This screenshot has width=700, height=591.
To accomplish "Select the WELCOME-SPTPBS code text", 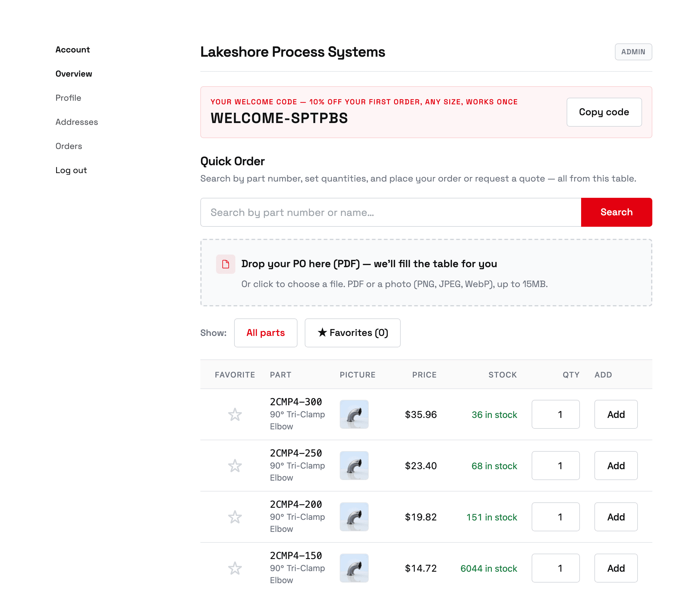I will click(x=279, y=118).
